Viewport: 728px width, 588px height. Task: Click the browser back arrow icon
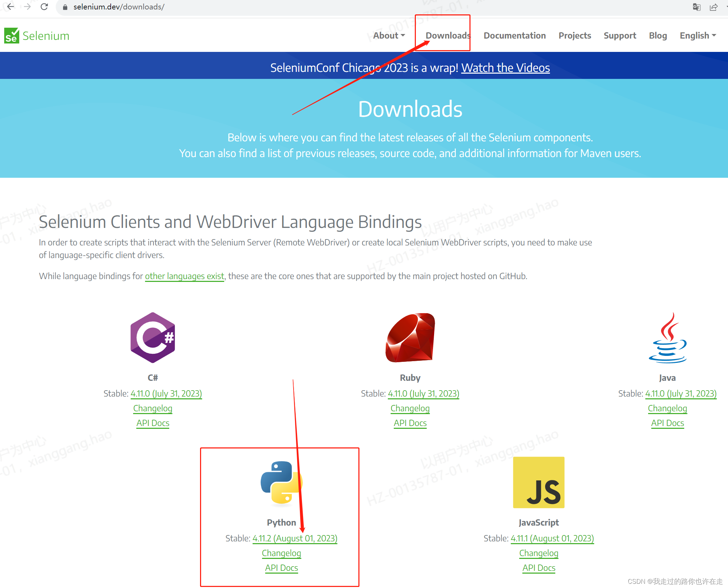pos(12,7)
